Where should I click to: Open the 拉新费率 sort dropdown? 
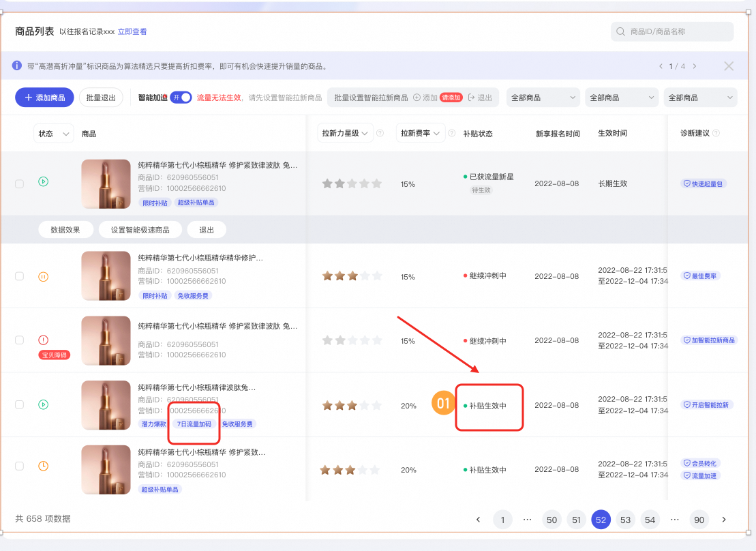point(420,133)
